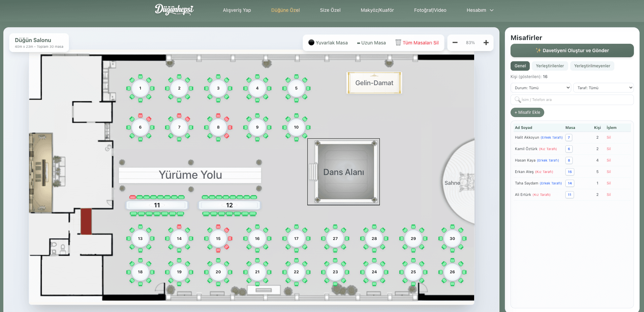This screenshot has width=644, height=312.
Task: Click the Düğünhepsi logo
Action: (x=174, y=10)
